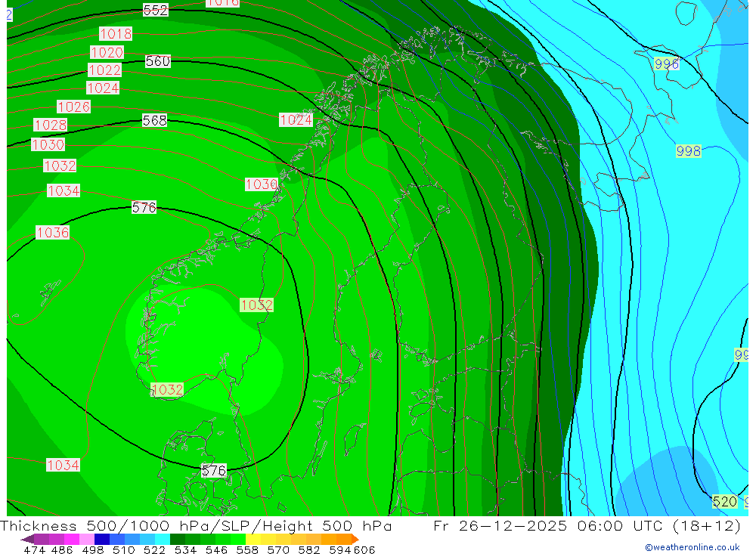The image size is (756, 554).
Task: Click the 594 legend value
Action: (x=339, y=549)
